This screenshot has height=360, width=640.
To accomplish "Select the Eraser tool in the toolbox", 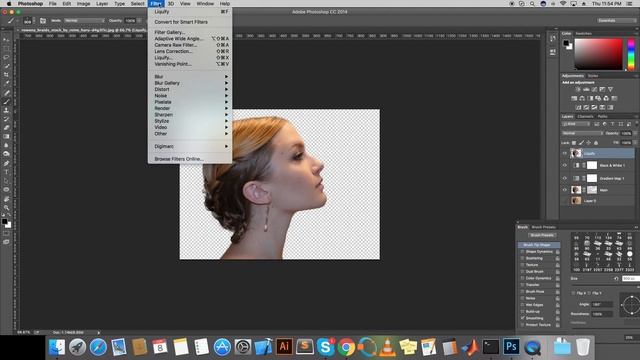I will click(6, 128).
